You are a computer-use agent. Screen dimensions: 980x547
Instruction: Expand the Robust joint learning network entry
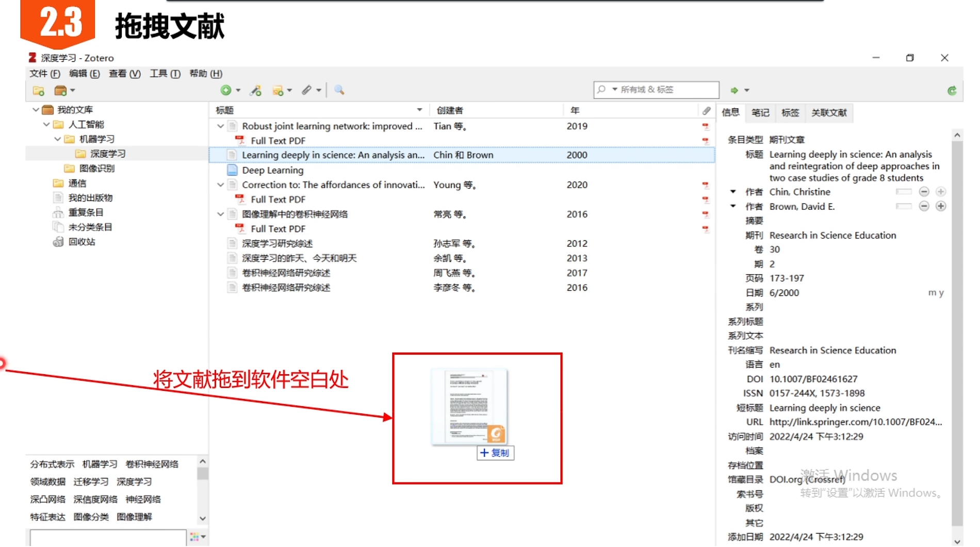220,126
